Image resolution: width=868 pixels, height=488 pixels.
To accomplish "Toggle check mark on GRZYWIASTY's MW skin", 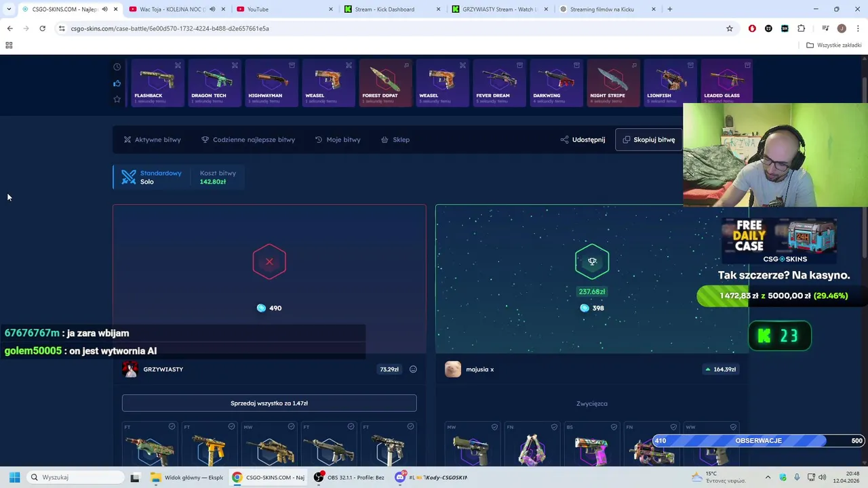I will coord(291,426).
